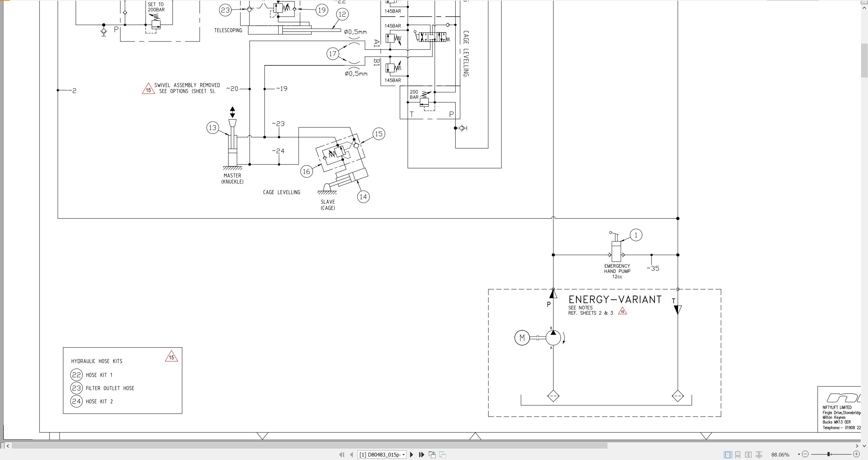Click the ENERGY-VARIANT heading
The width and height of the screenshot is (868, 460).
[x=615, y=300]
